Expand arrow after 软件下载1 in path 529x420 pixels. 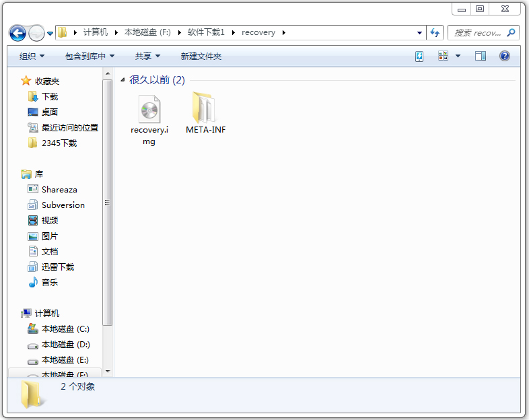233,32
